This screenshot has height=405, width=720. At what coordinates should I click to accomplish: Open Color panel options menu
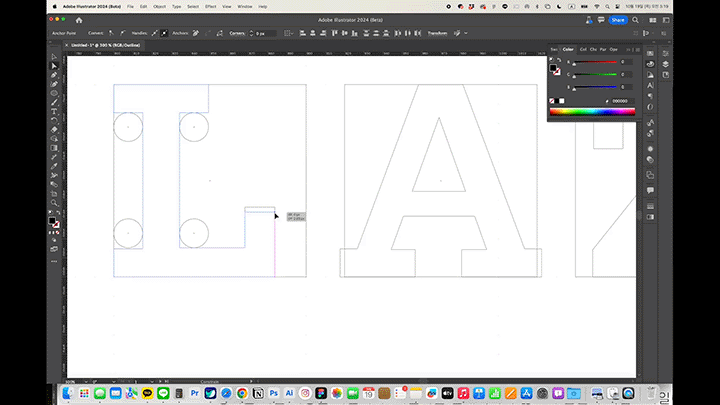click(x=637, y=50)
